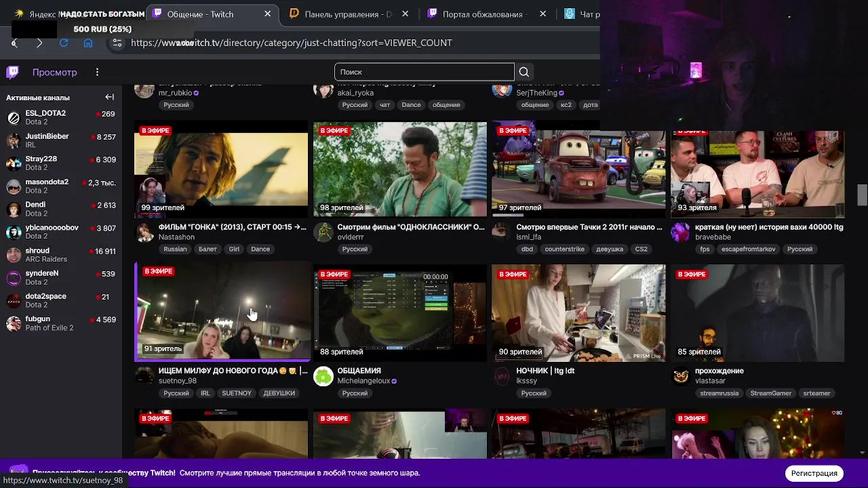This screenshot has width=868, height=488.
Task: Click the shroud channel avatar
Action: 14,255
